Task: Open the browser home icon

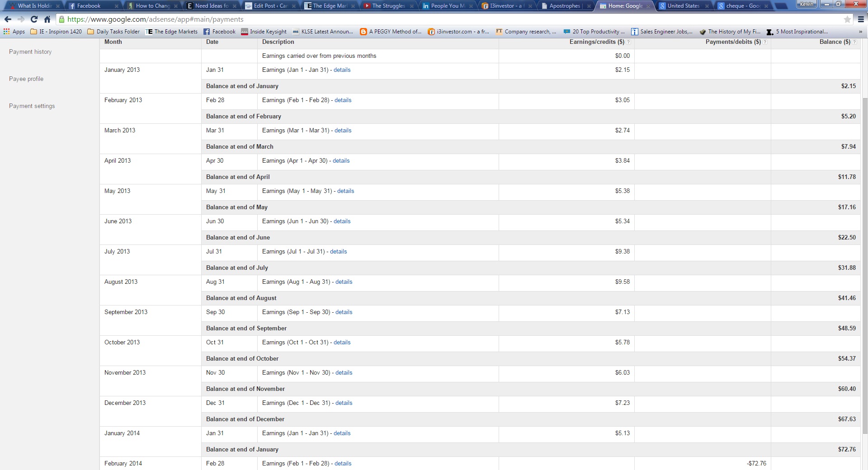Action: click(47, 19)
